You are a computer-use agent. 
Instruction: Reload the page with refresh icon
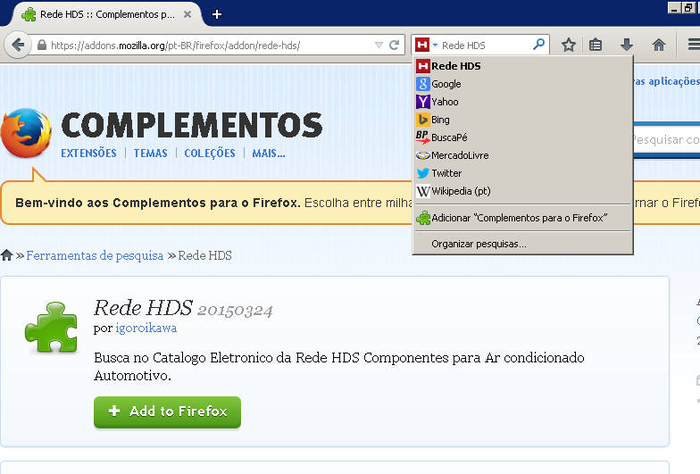click(x=394, y=45)
